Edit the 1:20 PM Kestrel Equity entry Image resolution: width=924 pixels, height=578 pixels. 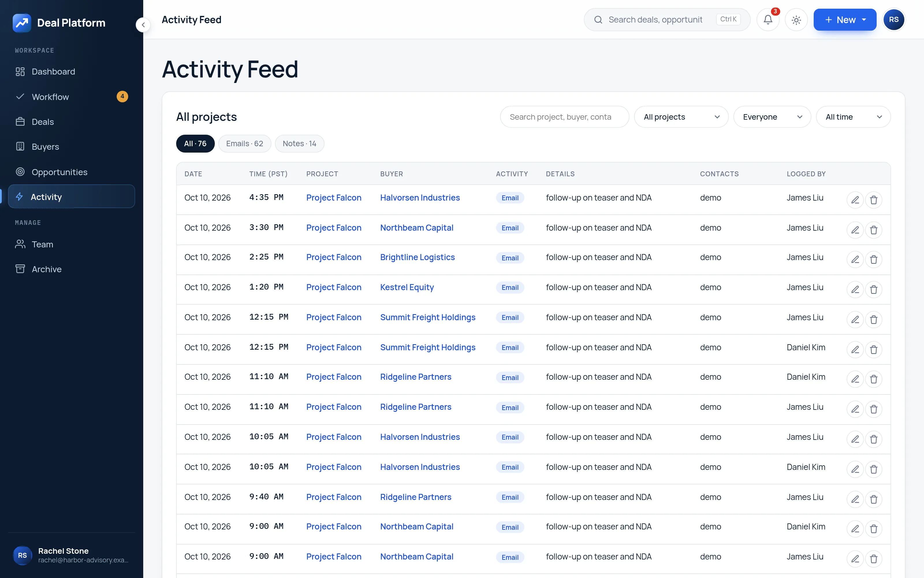coord(855,290)
